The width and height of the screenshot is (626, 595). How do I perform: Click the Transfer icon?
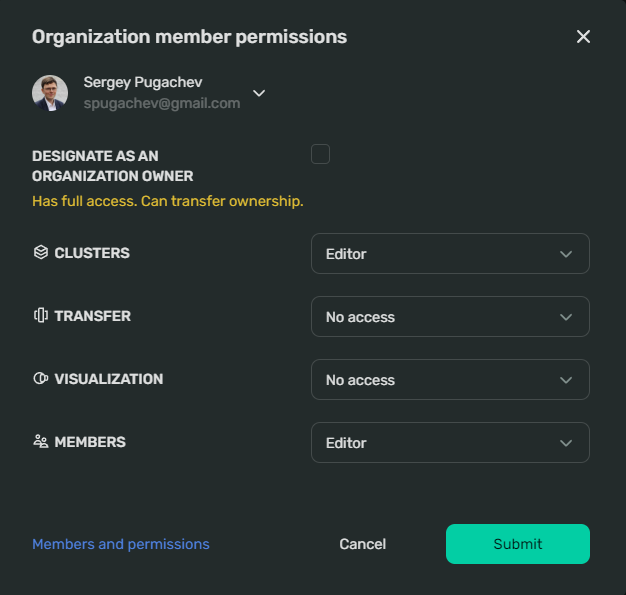41,315
